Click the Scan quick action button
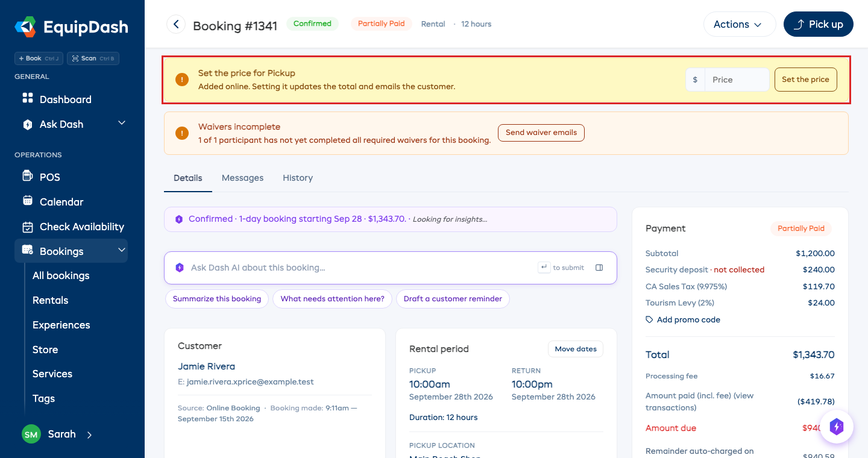 (x=93, y=58)
